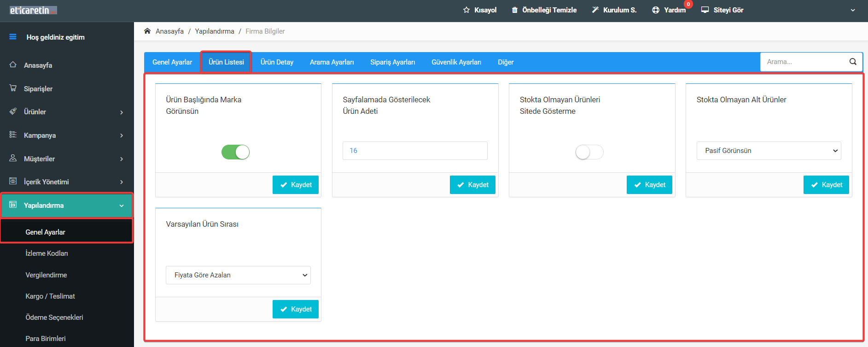Open the Stokta Olmayan Alt Ürünler dropdown
Image resolution: width=868 pixels, height=347 pixels.
(x=769, y=151)
